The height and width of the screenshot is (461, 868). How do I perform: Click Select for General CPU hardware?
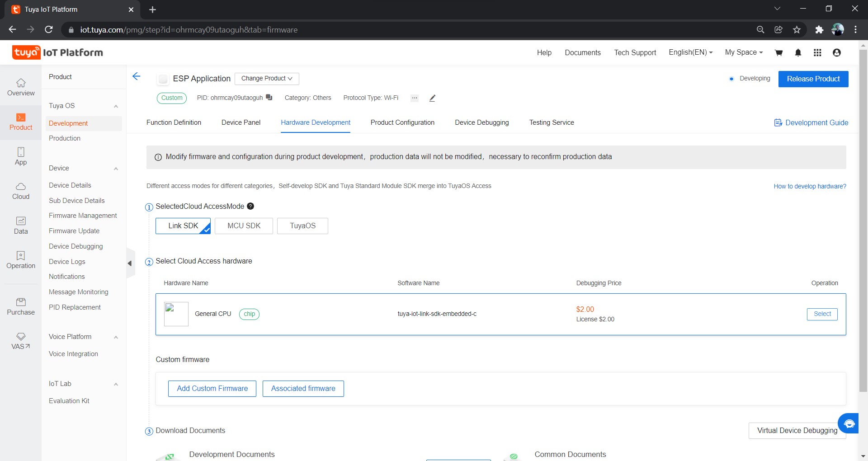(x=822, y=314)
